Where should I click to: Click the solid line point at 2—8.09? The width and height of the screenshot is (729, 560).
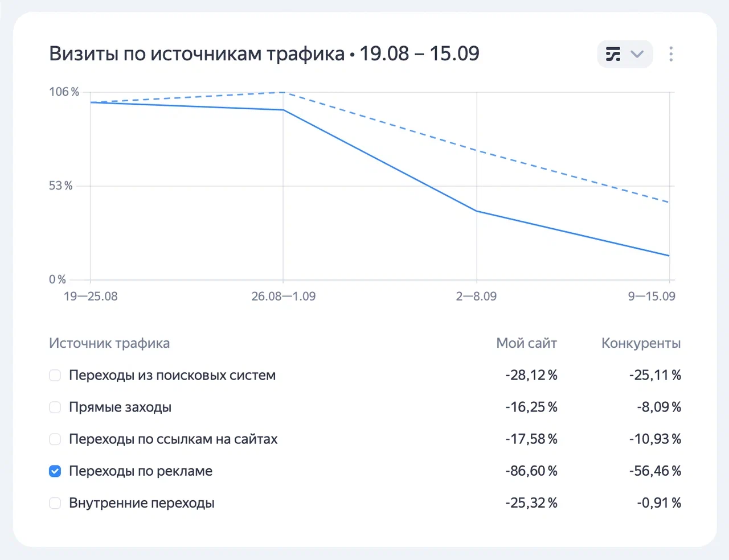coord(477,211)
